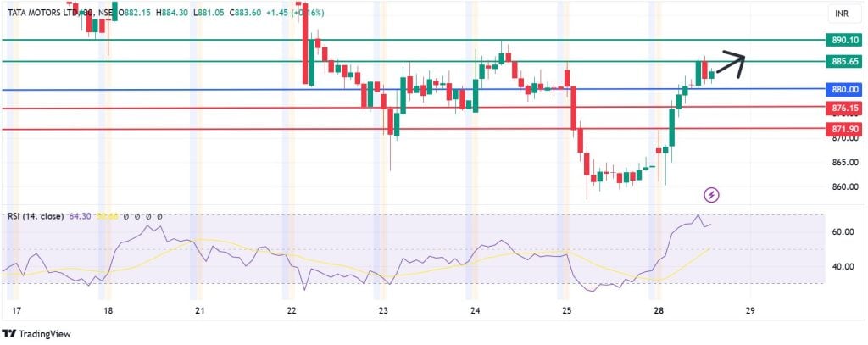Click date 18 on the time axis
Viewport: 868px width, 345px height.
click(108, 310)
